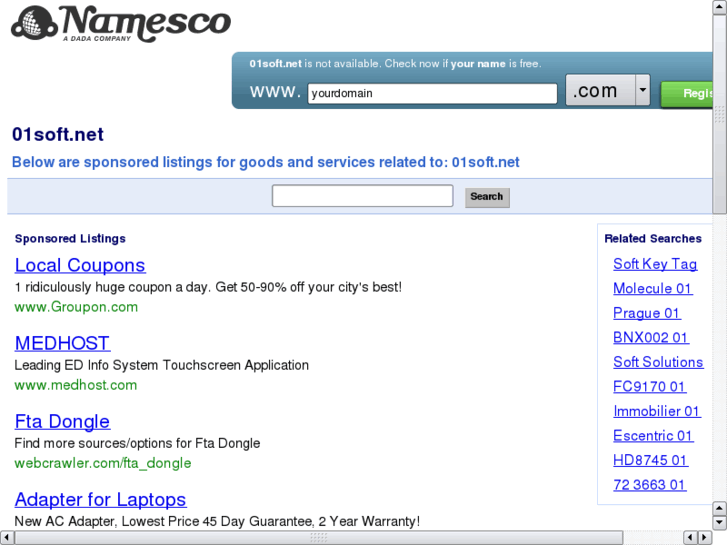
Task: Select the Prague 01 related search
Action: point(646,313)
